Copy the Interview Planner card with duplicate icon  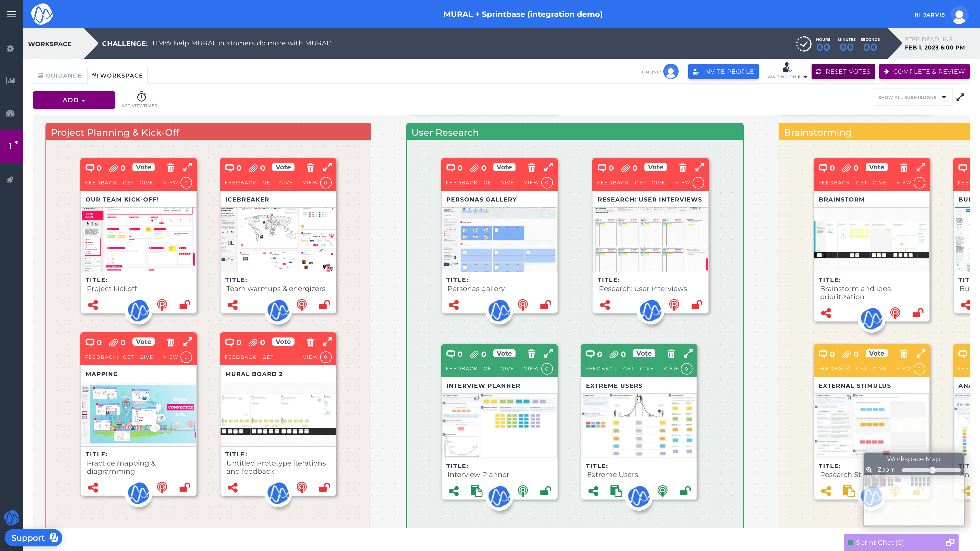[476, 491]
